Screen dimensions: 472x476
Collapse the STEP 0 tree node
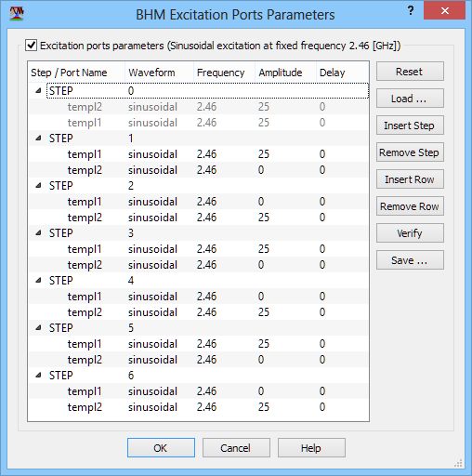coord(38,90)
